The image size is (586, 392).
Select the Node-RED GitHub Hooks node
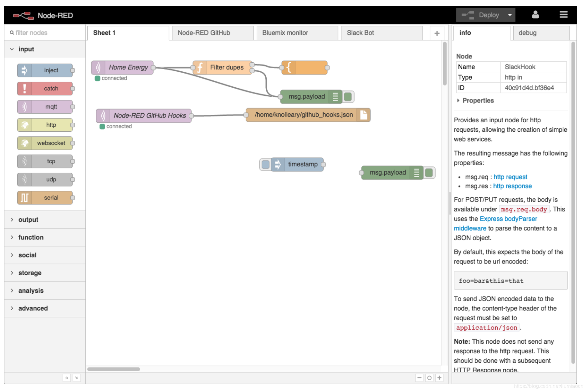pyautogui.click(x=144, y=116)
